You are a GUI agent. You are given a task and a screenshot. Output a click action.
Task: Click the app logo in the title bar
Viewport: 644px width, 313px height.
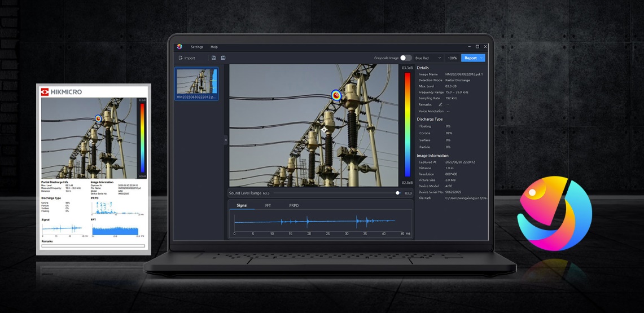coord(179,47)
